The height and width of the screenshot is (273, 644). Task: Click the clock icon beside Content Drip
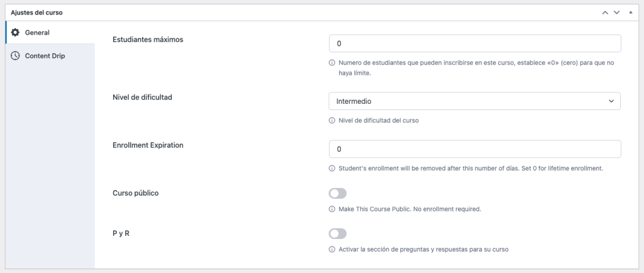click(15, 56)
